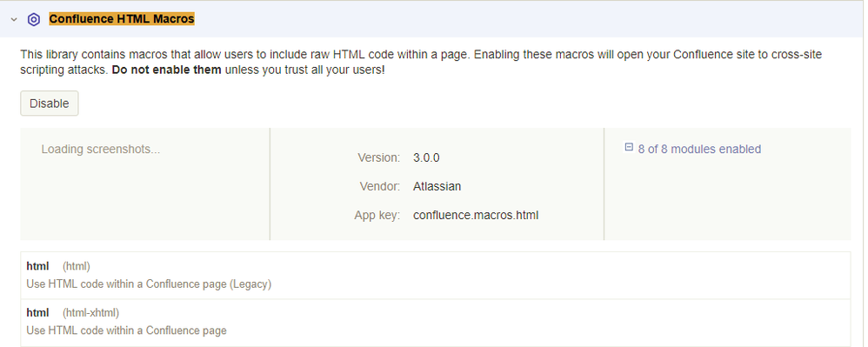This screenshot has width=868, height=347.
Task: Click the hexagon app icon in header
Action: [x=34, y=19]
